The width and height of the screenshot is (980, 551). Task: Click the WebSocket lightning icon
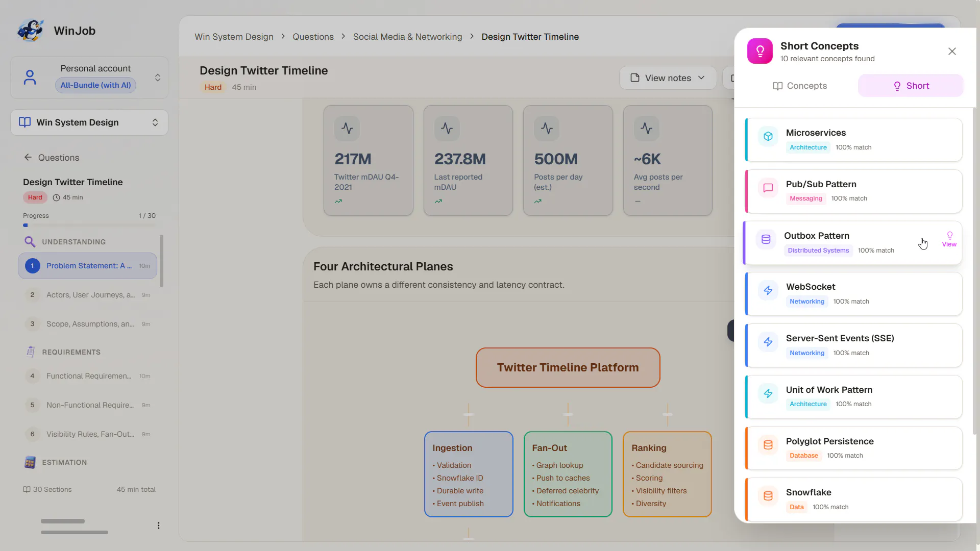click(768, 290)
